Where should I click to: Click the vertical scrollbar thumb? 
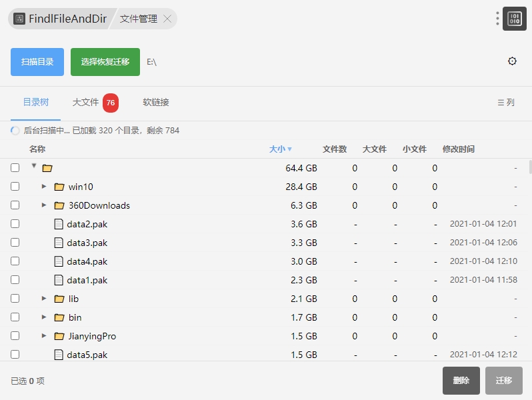click(x=530, y=167)
